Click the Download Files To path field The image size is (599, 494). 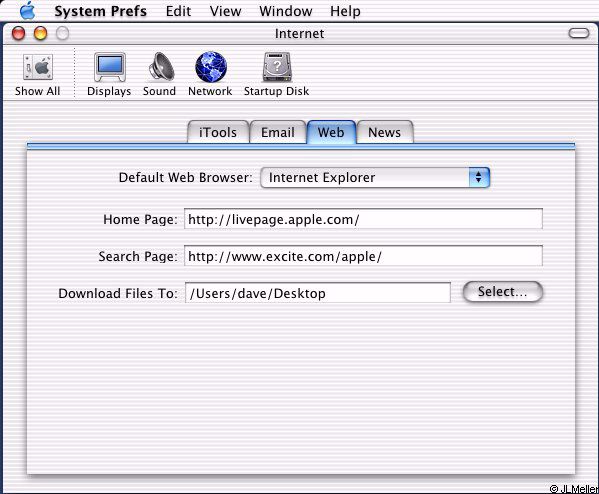click(x=318, y=293)
